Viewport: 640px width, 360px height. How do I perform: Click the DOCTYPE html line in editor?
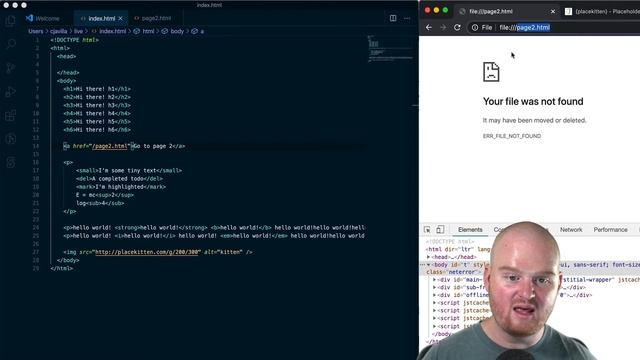tap(75, 40)
